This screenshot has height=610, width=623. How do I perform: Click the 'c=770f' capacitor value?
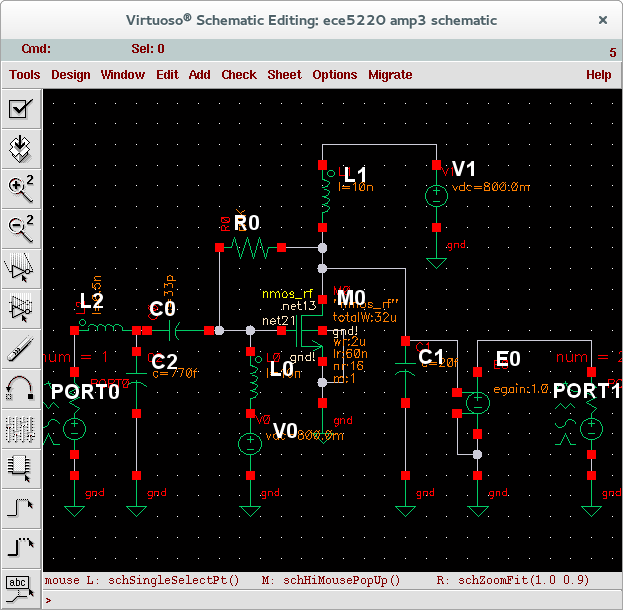[x=175, y=373]
